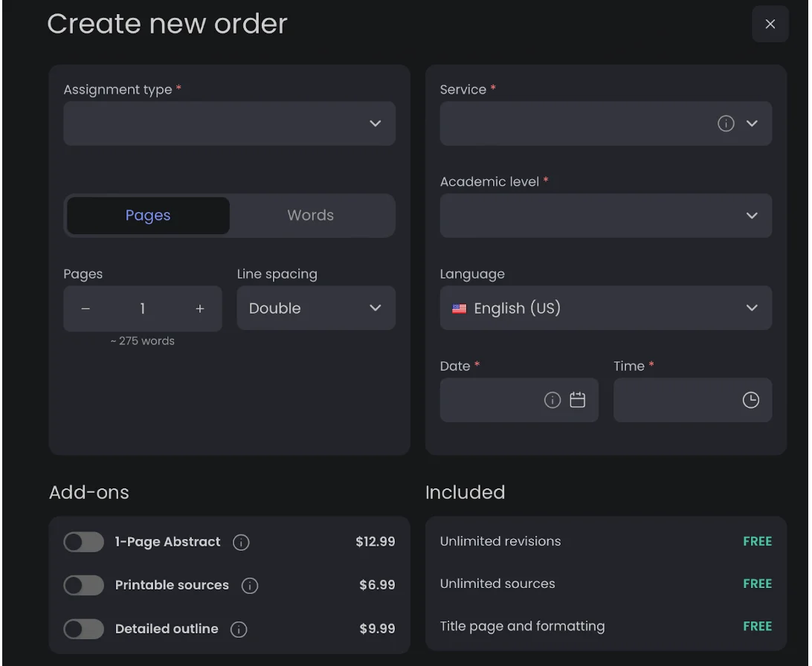Click FREE label next to Title page
Image resolution: width=812 pixels, height=666 pixels.
point(758,626)
